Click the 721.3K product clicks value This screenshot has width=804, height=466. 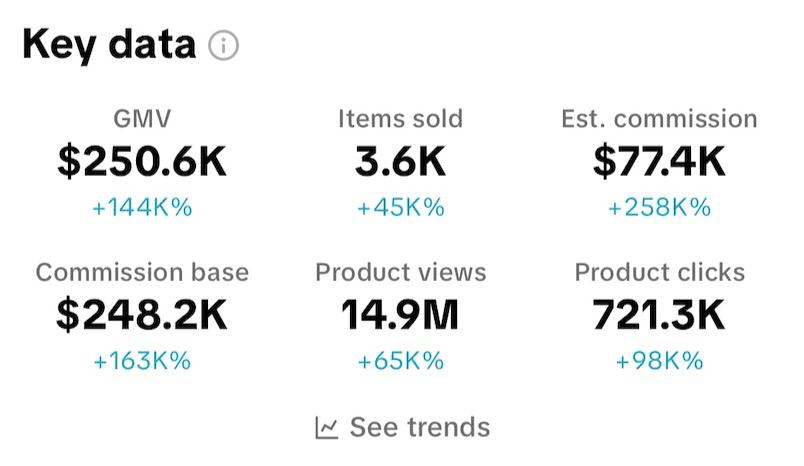click(659, 315)
